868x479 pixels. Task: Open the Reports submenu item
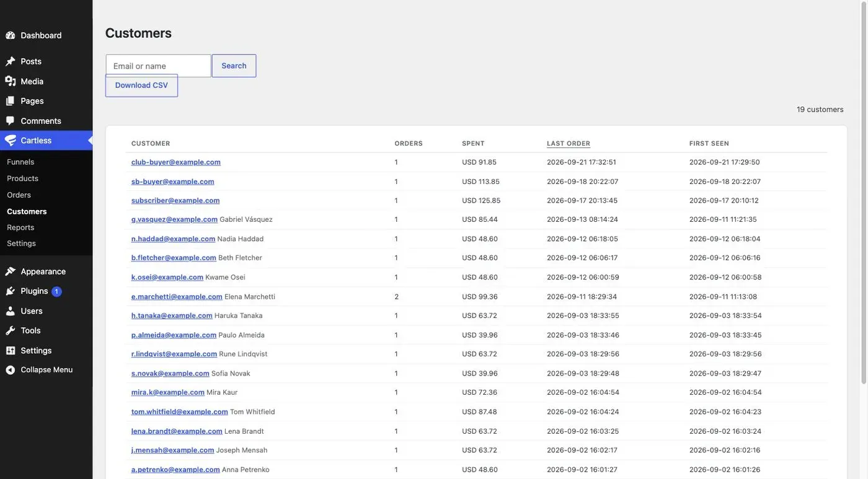pyautogui.click(x=20, y=227)
